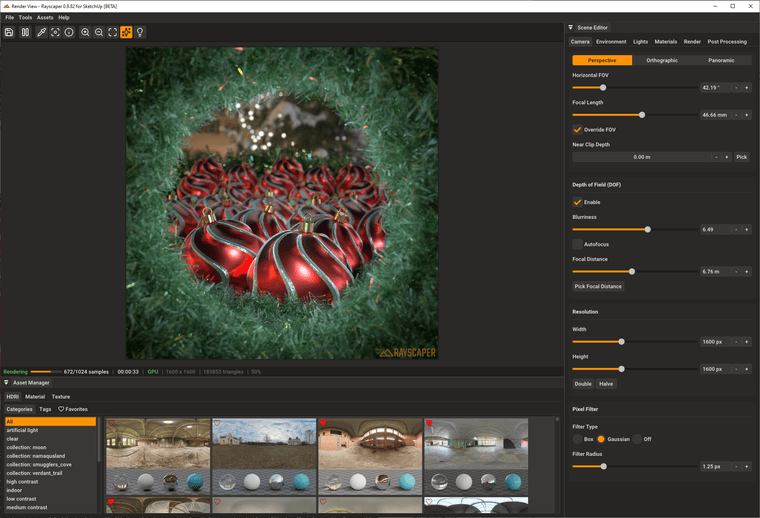Screen dimensions: 760x518
Task: Open the Assets menu
Action: (x=45, y=17)
